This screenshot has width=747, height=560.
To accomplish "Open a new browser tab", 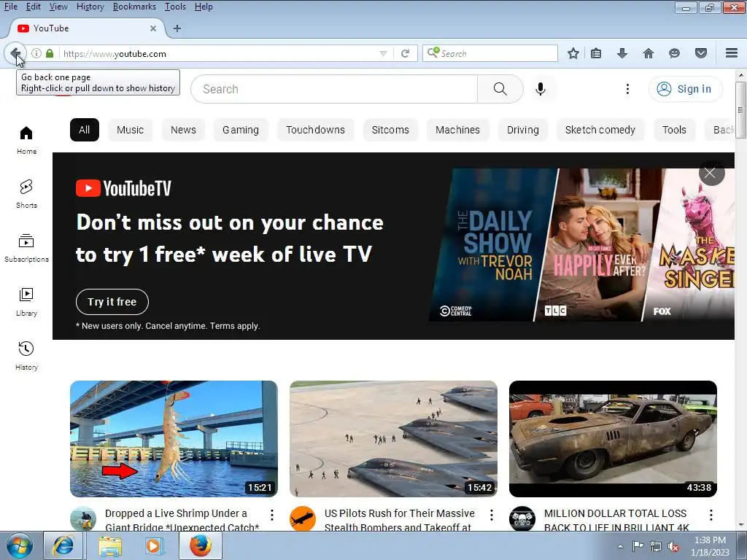I will [x=177, y=28].
